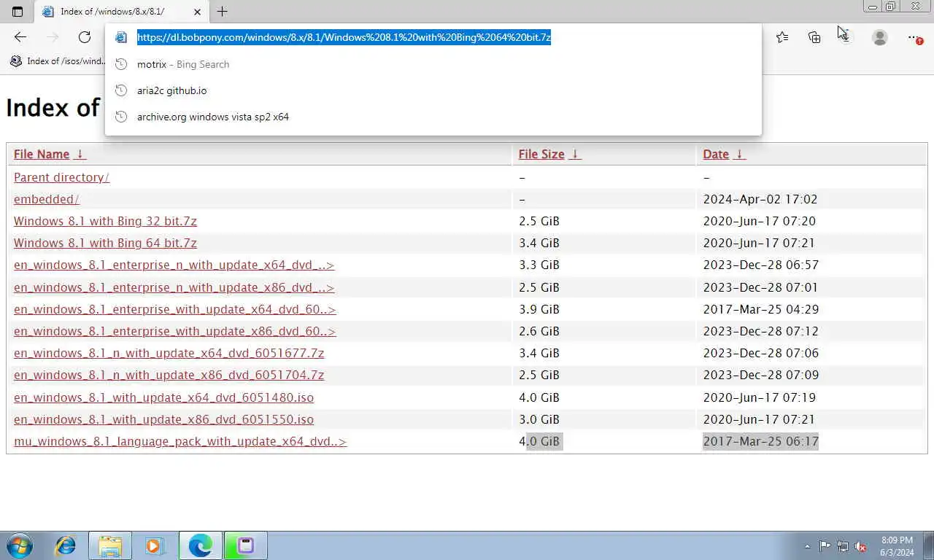Click history icon beside archive.org suggestion
The height and width of the screenshot is (560, 934).
point(122,117)
